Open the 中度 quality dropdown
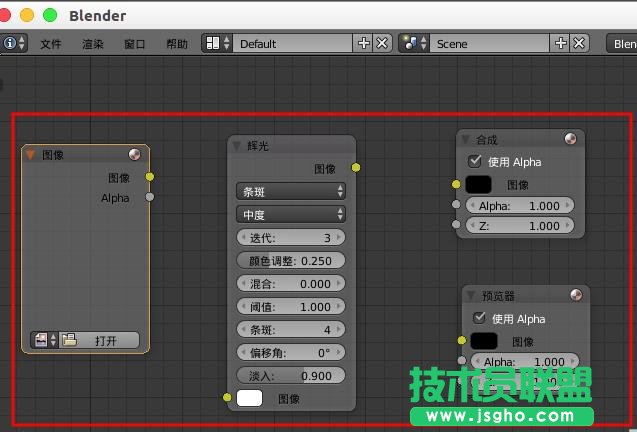This screenshot has height=432, width=637. click(x=291, y=214)
